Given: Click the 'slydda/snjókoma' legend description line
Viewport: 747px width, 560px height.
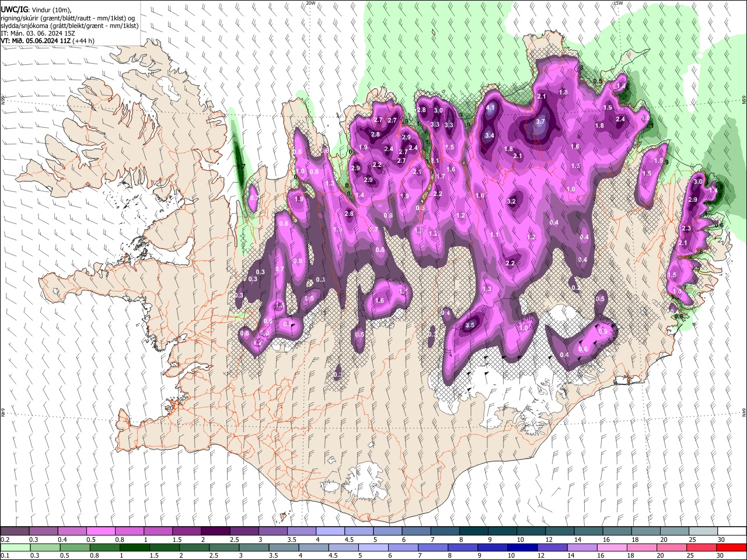Looking at the screenshot, I should coord(69,26).
